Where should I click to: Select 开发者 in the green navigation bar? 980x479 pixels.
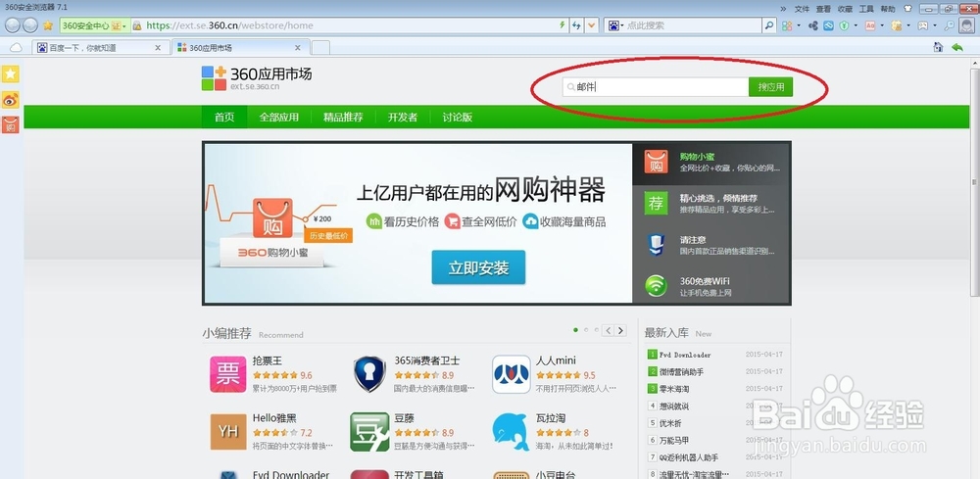pos(403,117)
